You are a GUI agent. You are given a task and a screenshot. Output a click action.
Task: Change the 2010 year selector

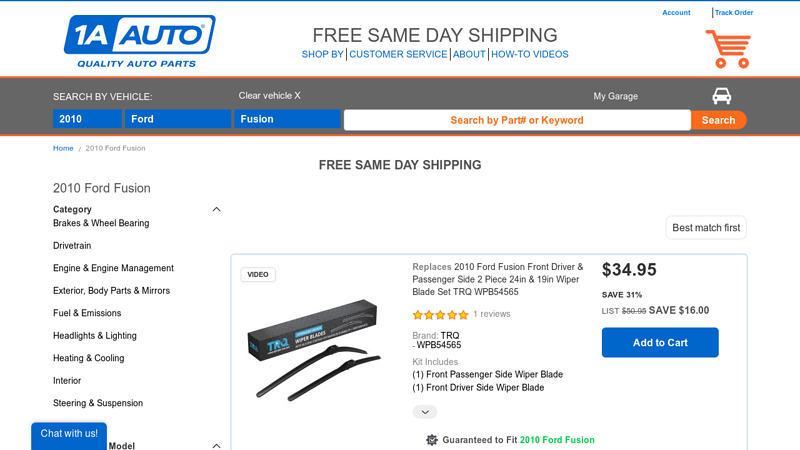click(x=87, y=119)
